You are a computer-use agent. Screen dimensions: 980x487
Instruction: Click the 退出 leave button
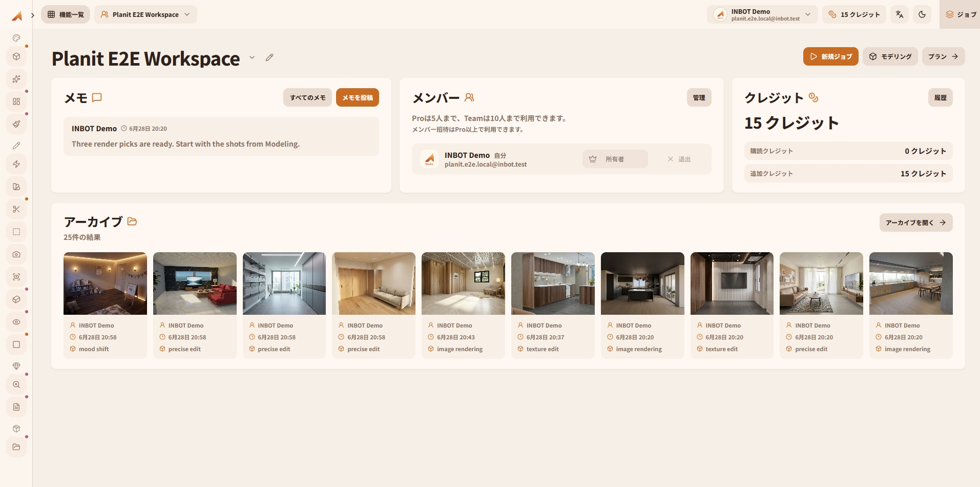[679, 159]
